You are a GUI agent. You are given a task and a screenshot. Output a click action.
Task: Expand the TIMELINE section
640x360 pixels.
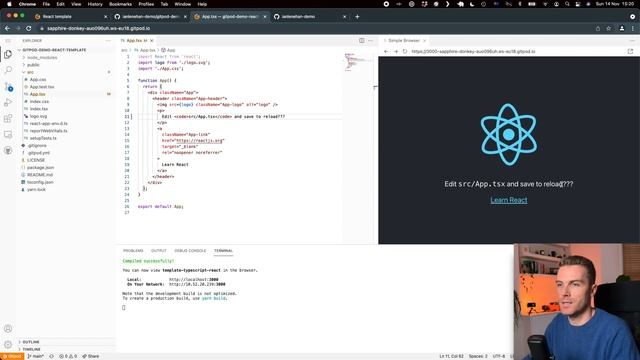(31, 349)
